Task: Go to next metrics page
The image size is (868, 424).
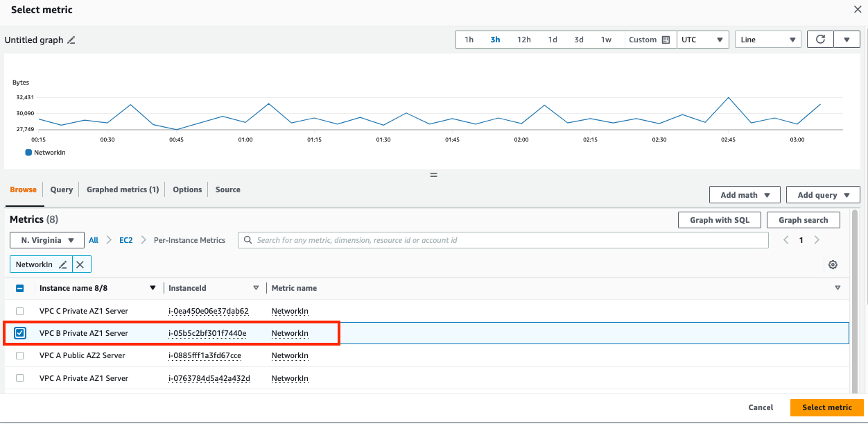Action: click(x=817, y=240)
